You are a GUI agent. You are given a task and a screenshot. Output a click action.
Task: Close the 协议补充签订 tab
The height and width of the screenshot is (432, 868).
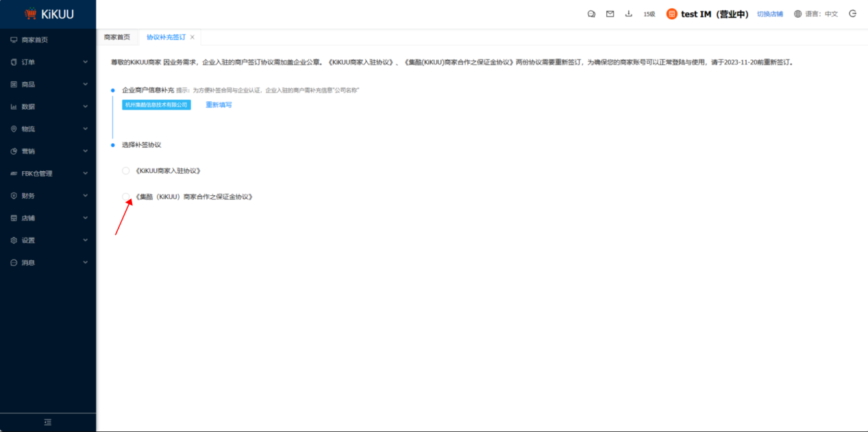point(193,37)
